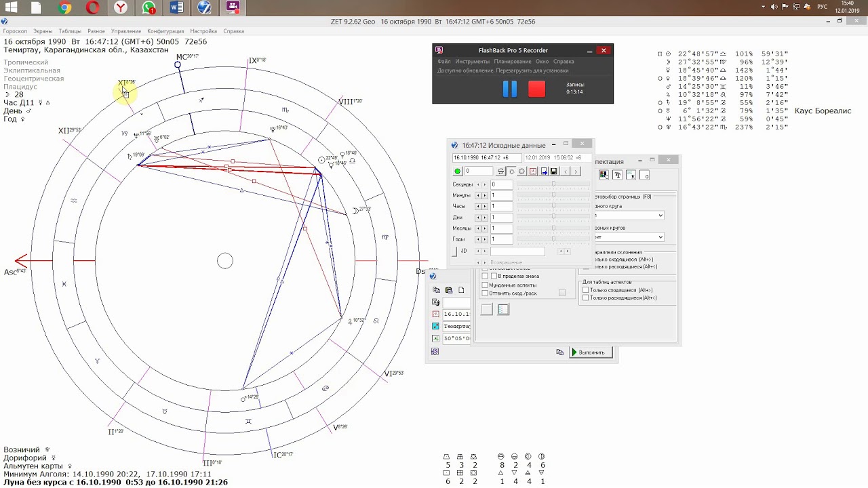
Task: Open Word from the taskbar
Action: coord(177,8)
